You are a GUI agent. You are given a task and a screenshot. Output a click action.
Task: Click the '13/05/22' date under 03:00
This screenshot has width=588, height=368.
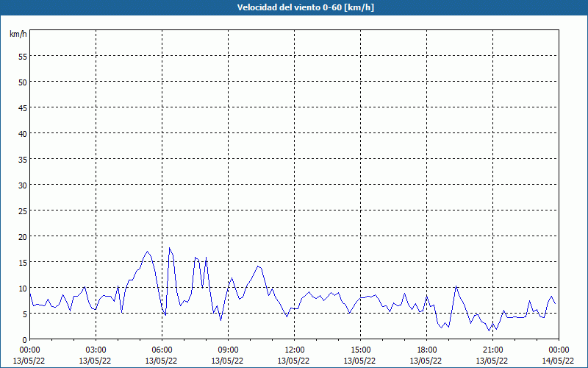pyautogui.click(x=95, y=361)
